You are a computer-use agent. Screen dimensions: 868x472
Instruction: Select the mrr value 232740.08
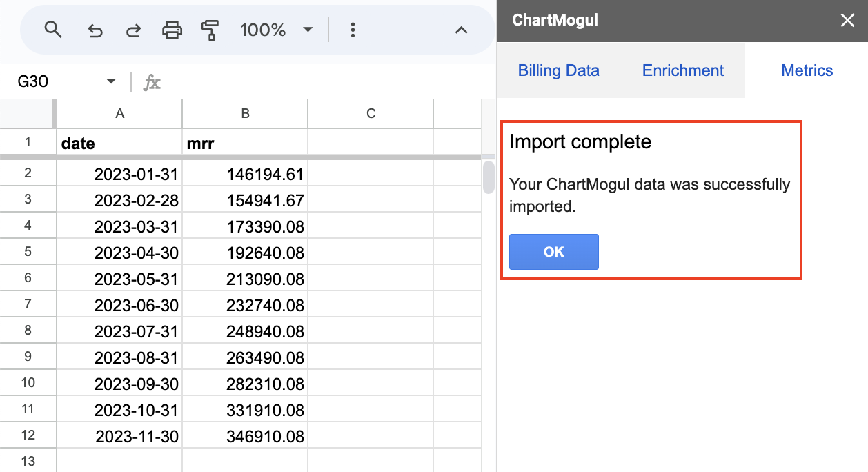(x=245, y=305)
